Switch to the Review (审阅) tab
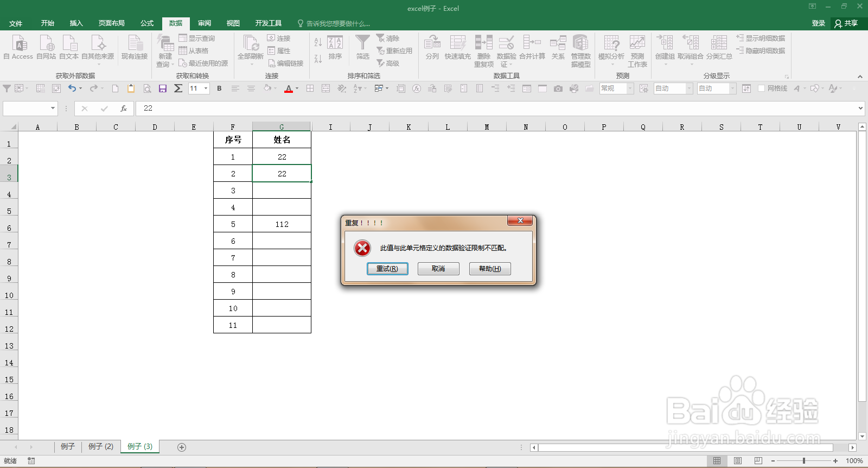The image size is (868, 468). (205, 23)
